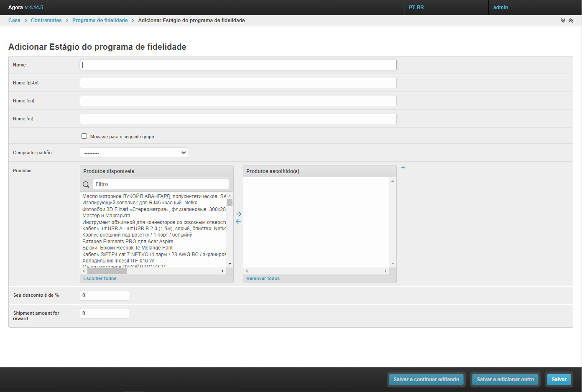Click the expand all double-chevron down icon
Viewport: 582px width, 392px height.
(563, 20)
